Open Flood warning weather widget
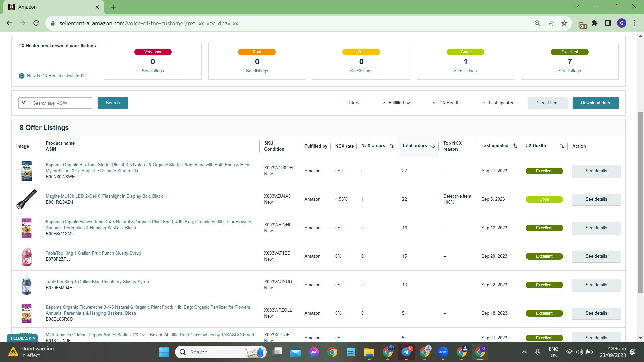 point(31,352)
